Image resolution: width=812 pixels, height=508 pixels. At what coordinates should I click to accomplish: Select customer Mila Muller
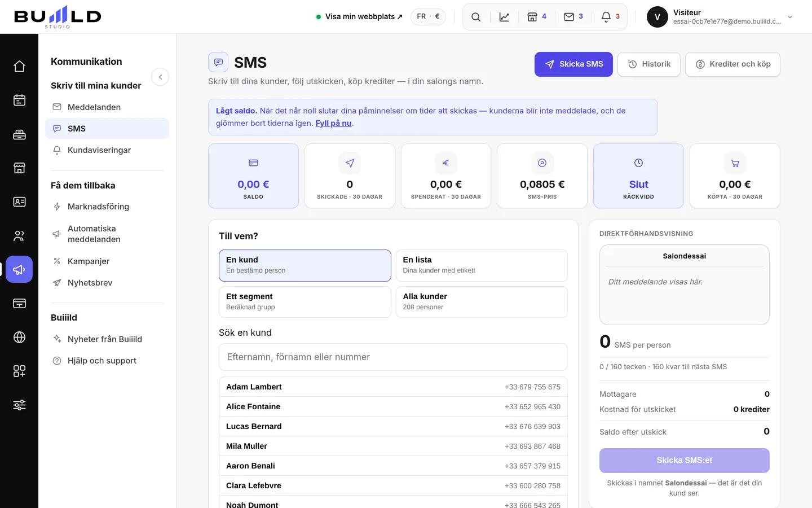pyautogui.click(x=393, y=446)
